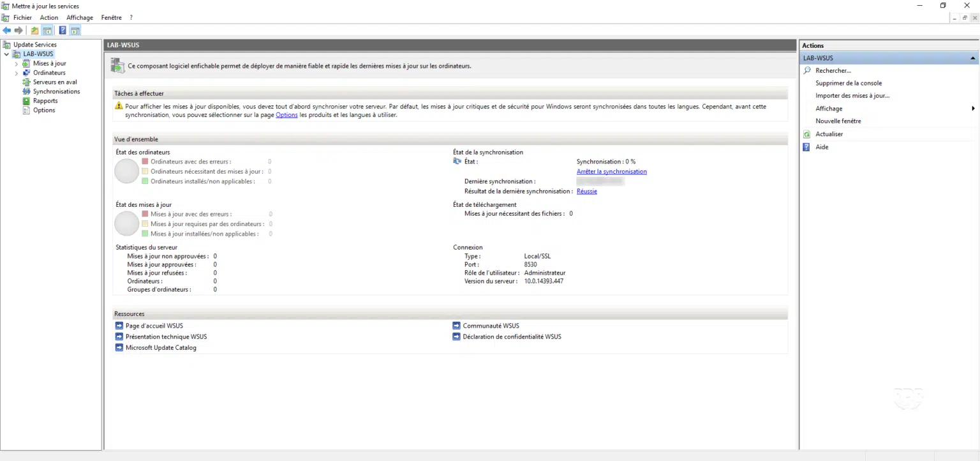Click the text Synchronisation : 0 %
This screenshot has height=461, width=980.
click(606, 162)
